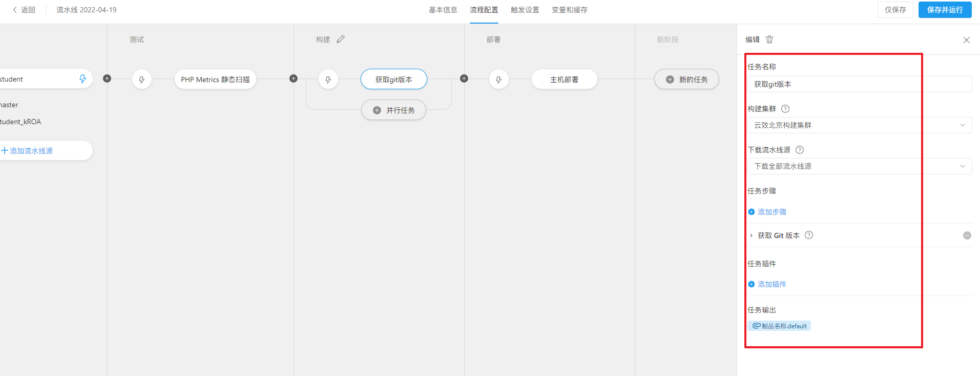
Task: Switch to 流程配置 tab
Action: coord(484,10)
